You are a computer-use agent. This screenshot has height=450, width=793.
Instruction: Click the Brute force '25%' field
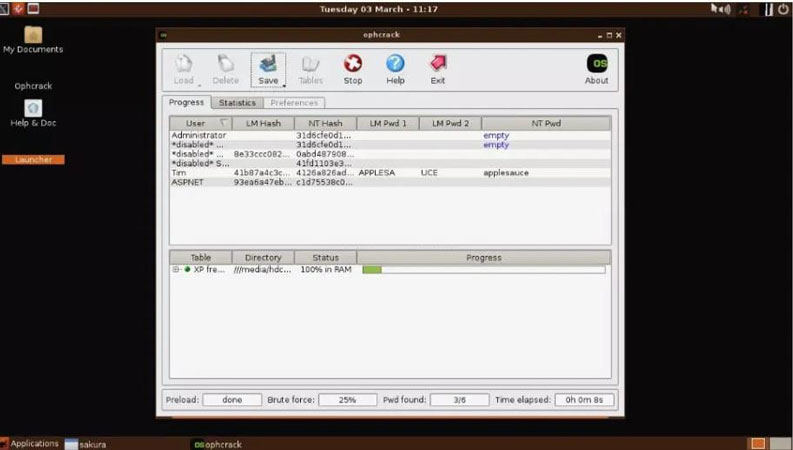tap(347, 399)
